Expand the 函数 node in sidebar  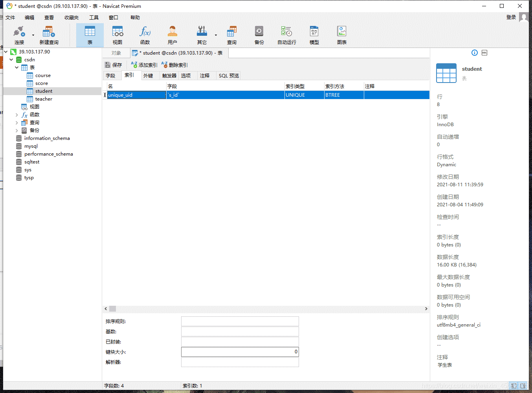[17, 115]
